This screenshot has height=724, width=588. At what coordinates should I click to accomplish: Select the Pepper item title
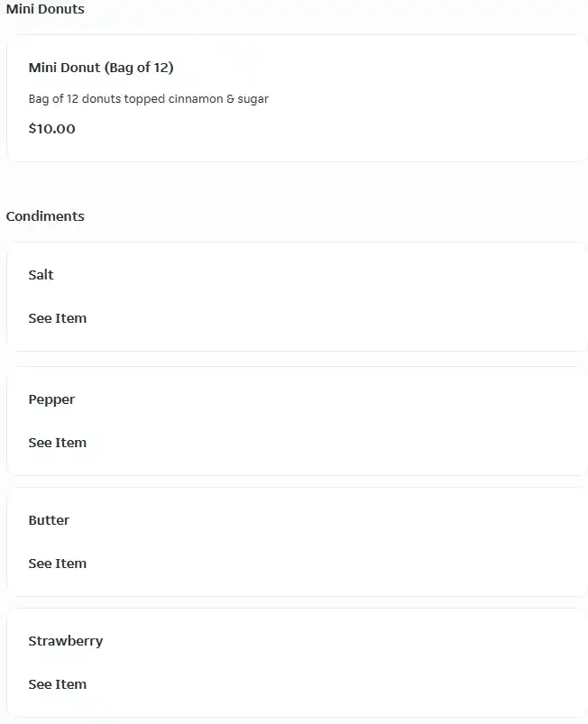51,399
